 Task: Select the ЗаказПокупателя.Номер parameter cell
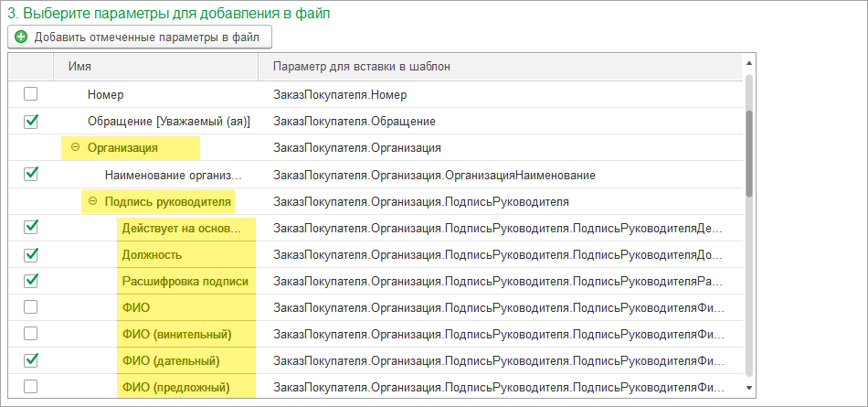point(340,94)
